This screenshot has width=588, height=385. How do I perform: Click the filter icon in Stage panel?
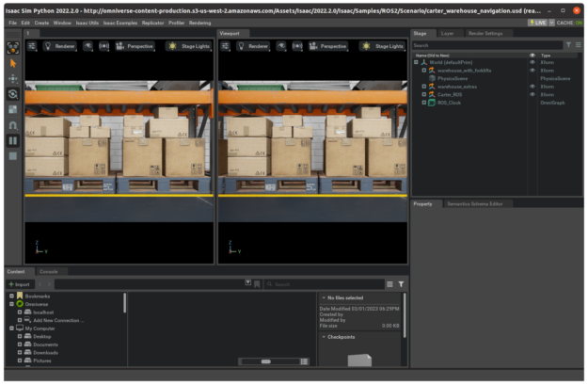(x=568, y=45)
